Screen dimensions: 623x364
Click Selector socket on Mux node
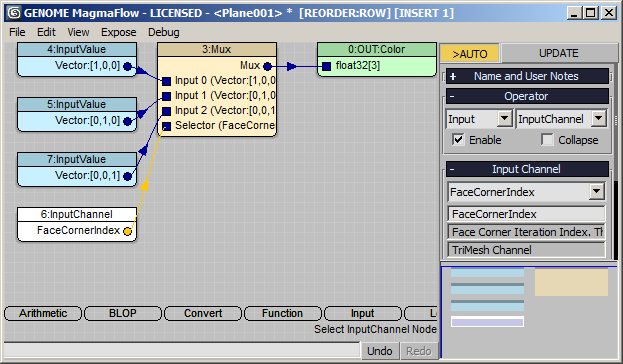tap(166, 126)
